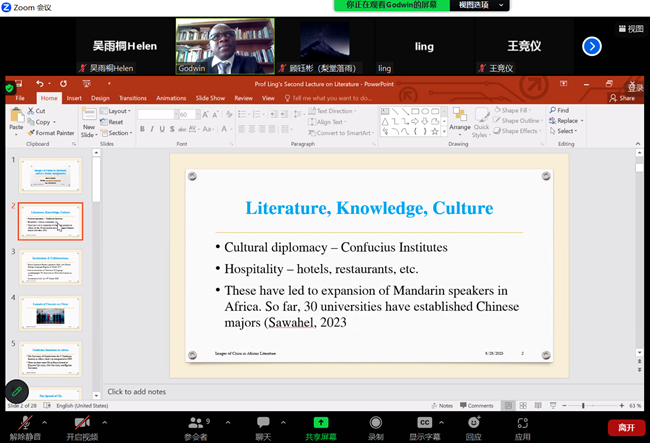Switch to the Design ribbon tab
Screen dimensions: 650x443
tap(101, 98)
